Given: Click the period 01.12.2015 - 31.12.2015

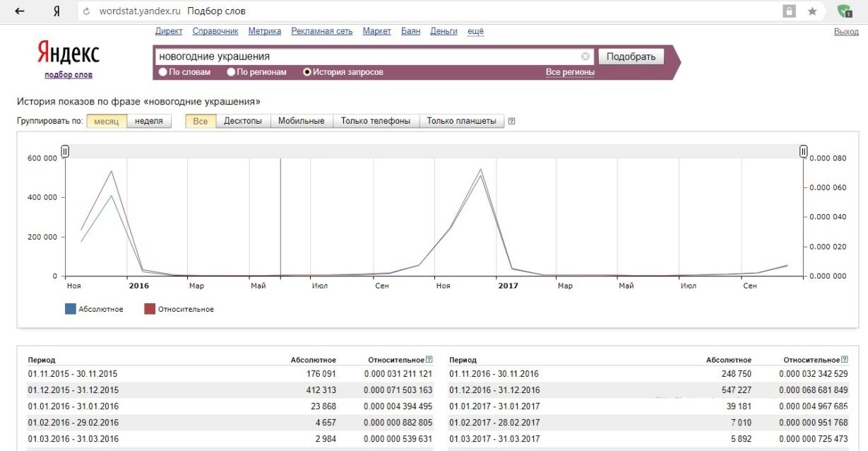Looking at the screenshot, I should [73, 390].
